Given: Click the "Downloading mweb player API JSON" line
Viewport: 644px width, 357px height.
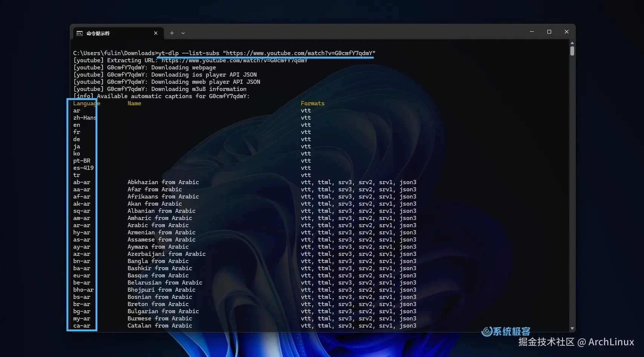Looking at the screenshot, I should click(x=166, y=82).
